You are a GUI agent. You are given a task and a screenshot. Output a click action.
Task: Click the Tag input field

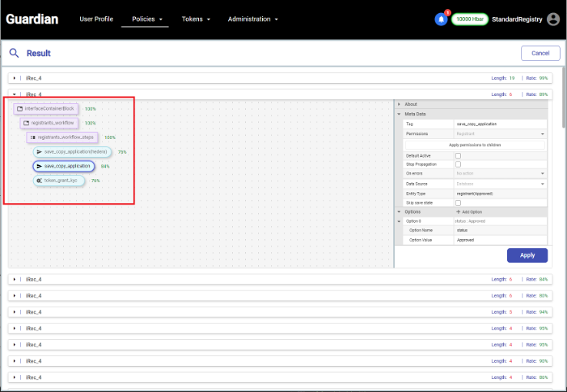(499, 124)
